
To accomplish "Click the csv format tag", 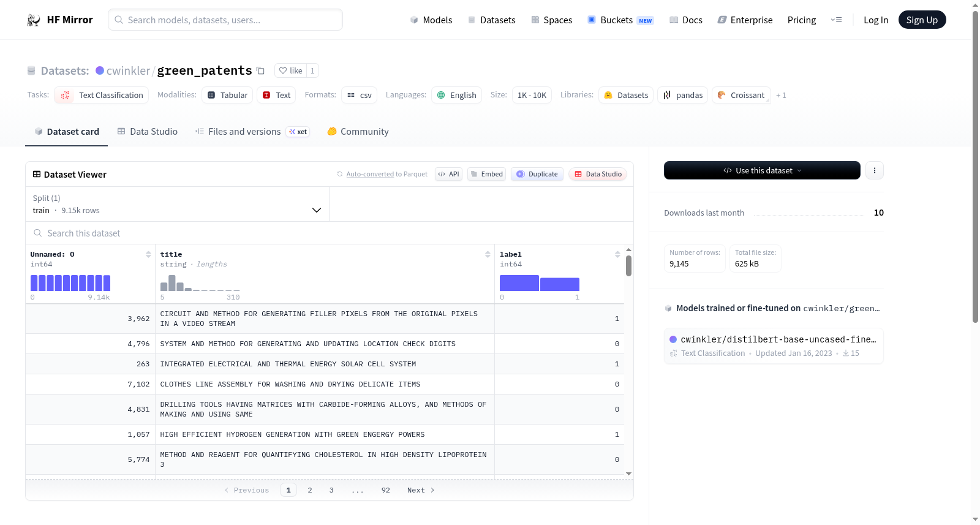I will click(x=360, y=95).
